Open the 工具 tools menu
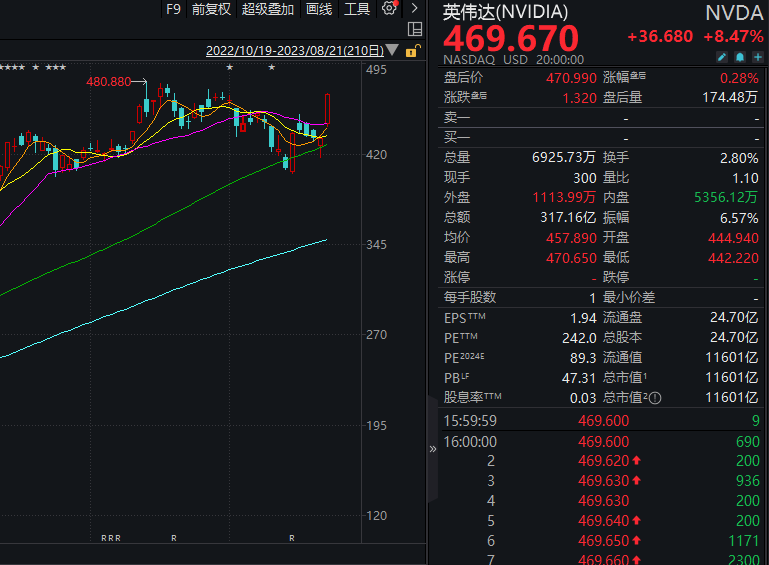The height and width of the screenshot is (565, 769). pyautogui.click(x=357, y=9)
